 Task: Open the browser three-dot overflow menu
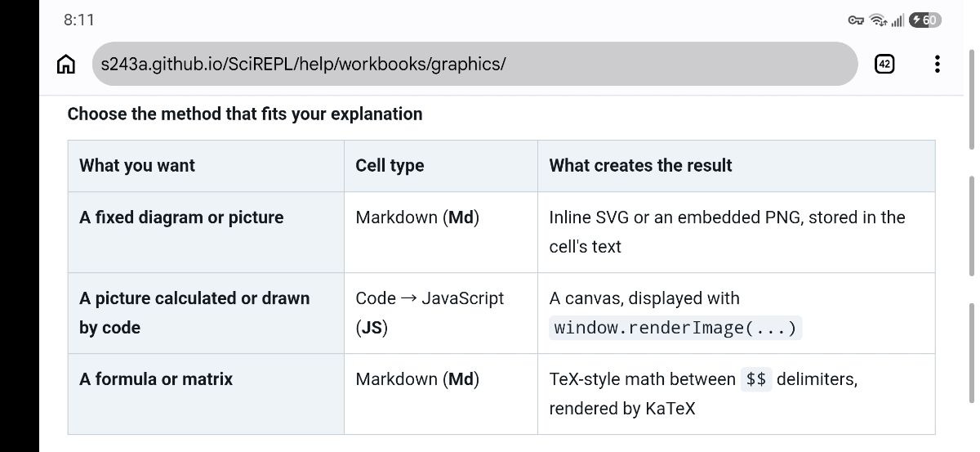(937, 64)
